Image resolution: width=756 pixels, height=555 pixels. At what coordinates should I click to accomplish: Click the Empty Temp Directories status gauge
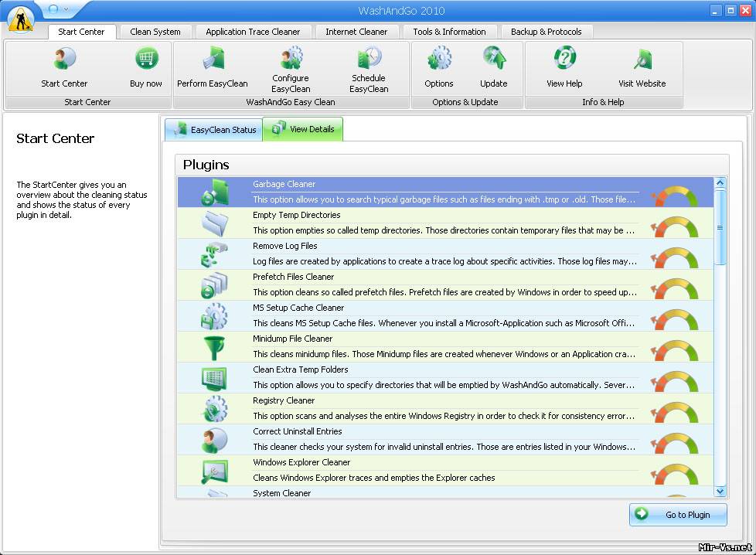tap(675, 226)
